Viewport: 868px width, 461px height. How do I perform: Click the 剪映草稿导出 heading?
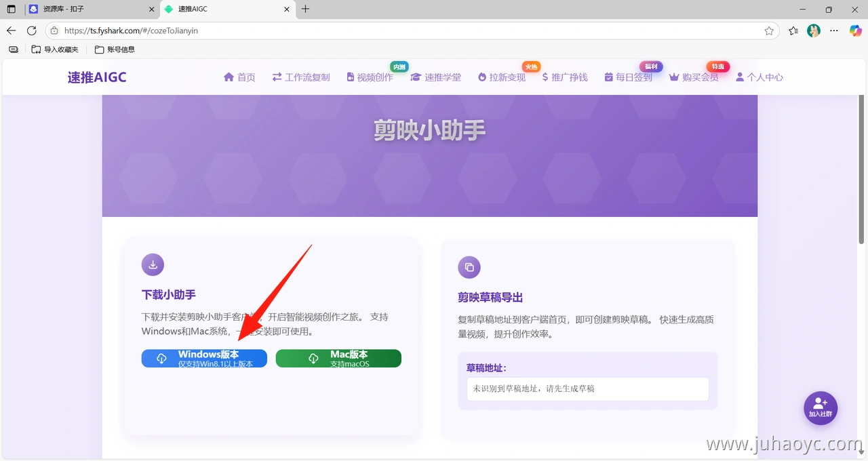[x=490, y=298]
